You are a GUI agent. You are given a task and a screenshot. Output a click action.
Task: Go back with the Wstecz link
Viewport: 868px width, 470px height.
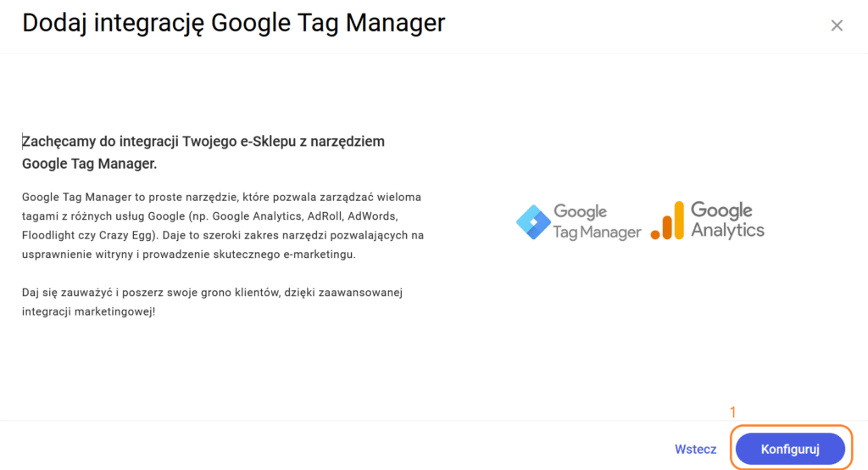pyautogui.click(x=695, y=450)
